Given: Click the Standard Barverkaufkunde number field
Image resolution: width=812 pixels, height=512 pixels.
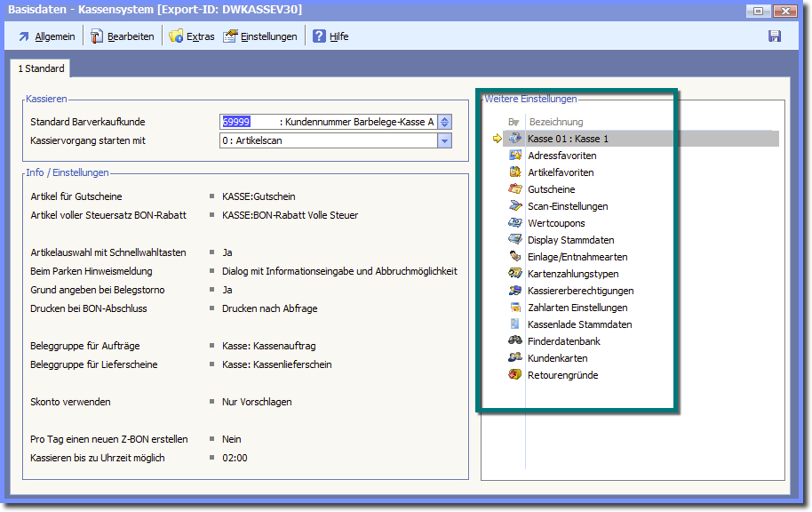Looking at the screenshot, I should coord(249,122).
